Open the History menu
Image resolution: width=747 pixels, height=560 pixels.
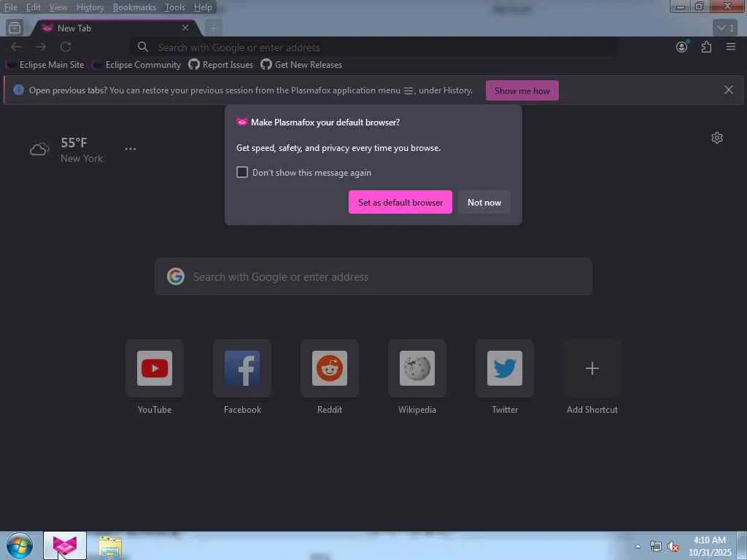click(90, 7)
